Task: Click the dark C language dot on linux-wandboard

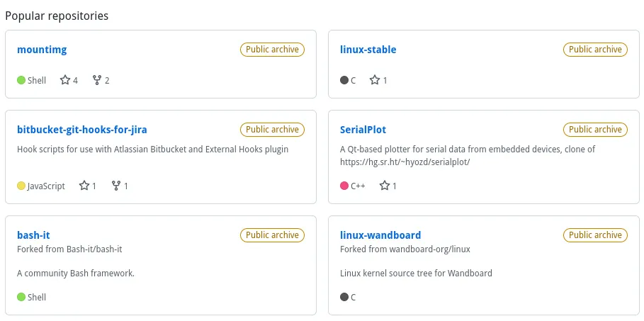Action: point(344,297)
